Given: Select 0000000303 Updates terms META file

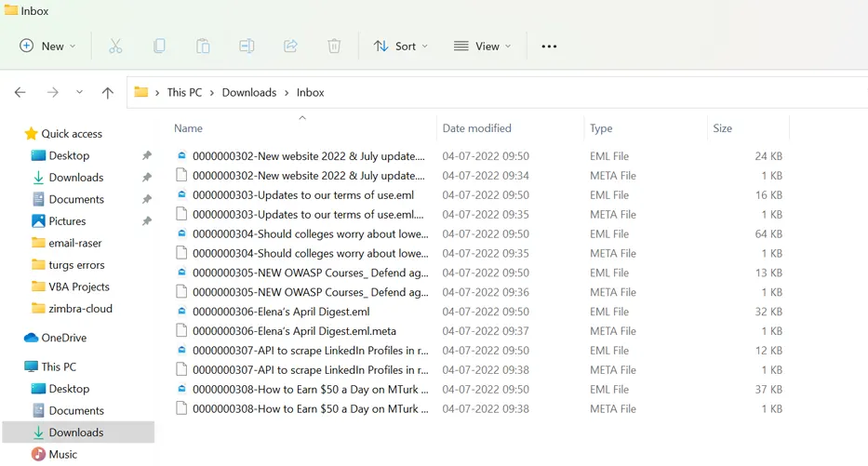Looking at the screenshot, I should [x=308, y=214].
